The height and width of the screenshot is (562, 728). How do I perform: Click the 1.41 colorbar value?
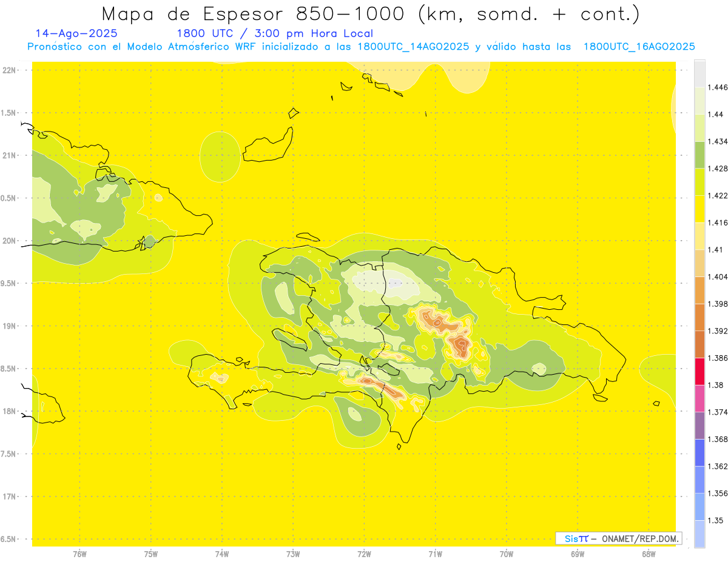[715, 250]
